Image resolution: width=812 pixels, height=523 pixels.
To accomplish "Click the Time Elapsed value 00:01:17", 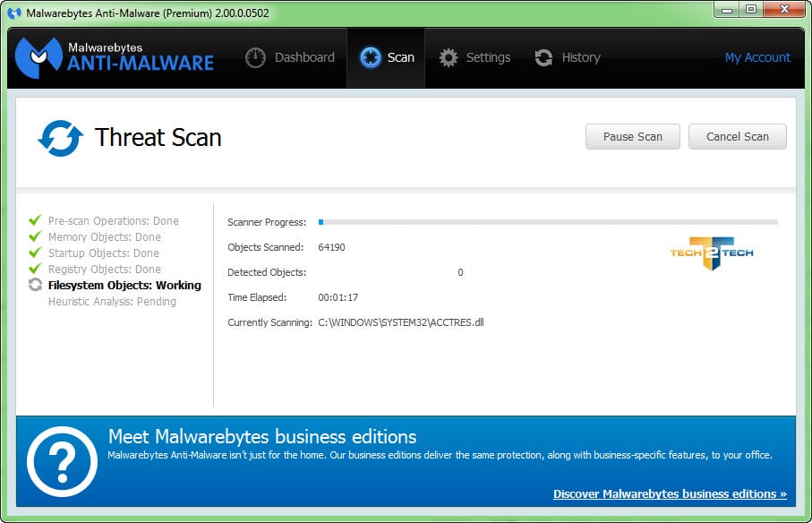I will click(338, 297).
